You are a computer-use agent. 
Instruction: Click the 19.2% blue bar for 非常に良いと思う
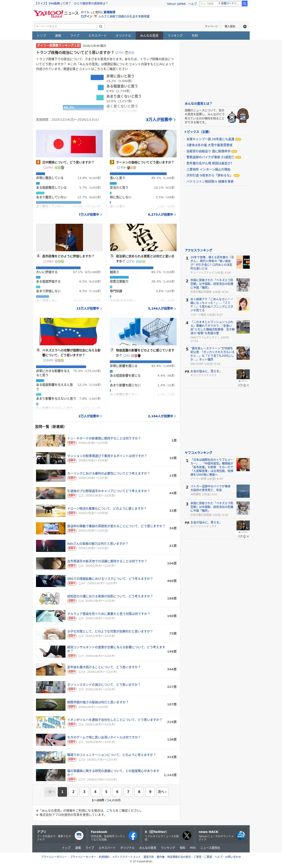(x=97, y=77)
